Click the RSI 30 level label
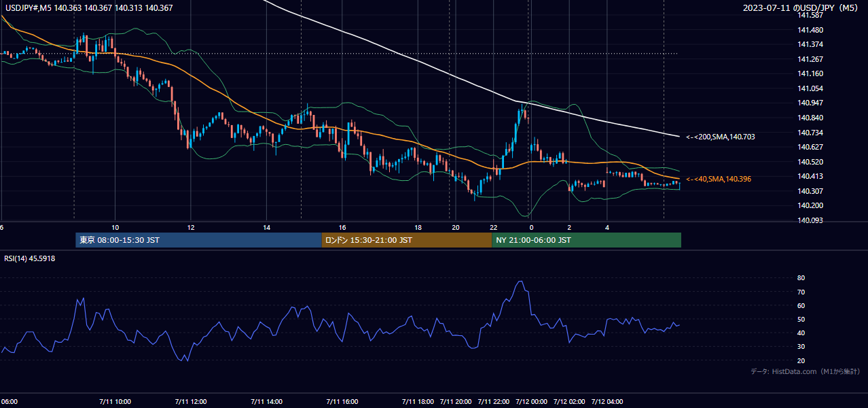This screenshot has width=868, height=408. [801, 347]
